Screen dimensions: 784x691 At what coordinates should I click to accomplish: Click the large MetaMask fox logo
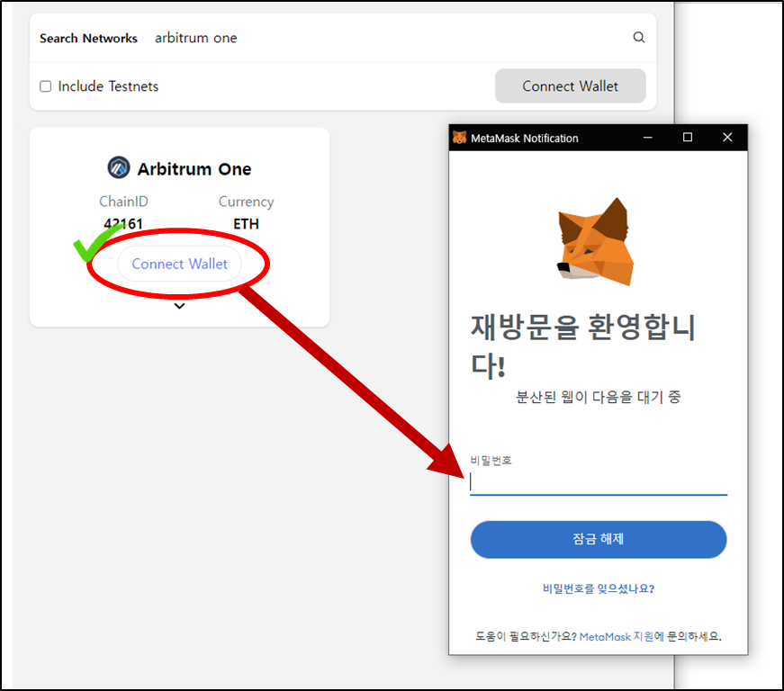point(596,241)
